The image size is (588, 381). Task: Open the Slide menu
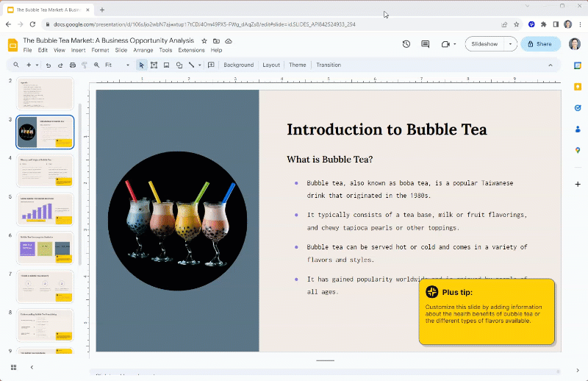pos(121,50)
